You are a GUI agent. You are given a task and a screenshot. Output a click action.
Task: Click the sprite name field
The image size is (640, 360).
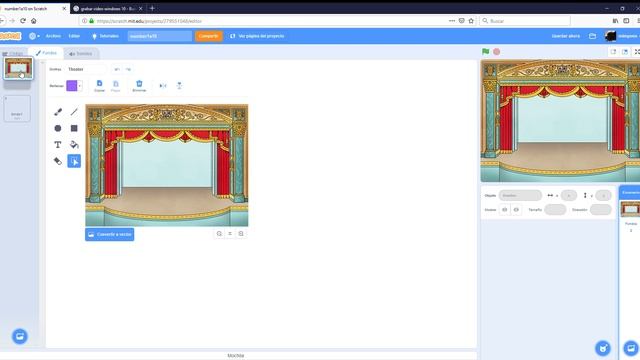520,196
